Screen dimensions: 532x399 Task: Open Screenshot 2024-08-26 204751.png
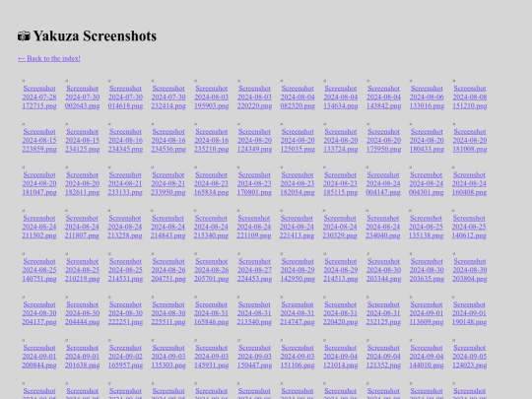point(168,270)
